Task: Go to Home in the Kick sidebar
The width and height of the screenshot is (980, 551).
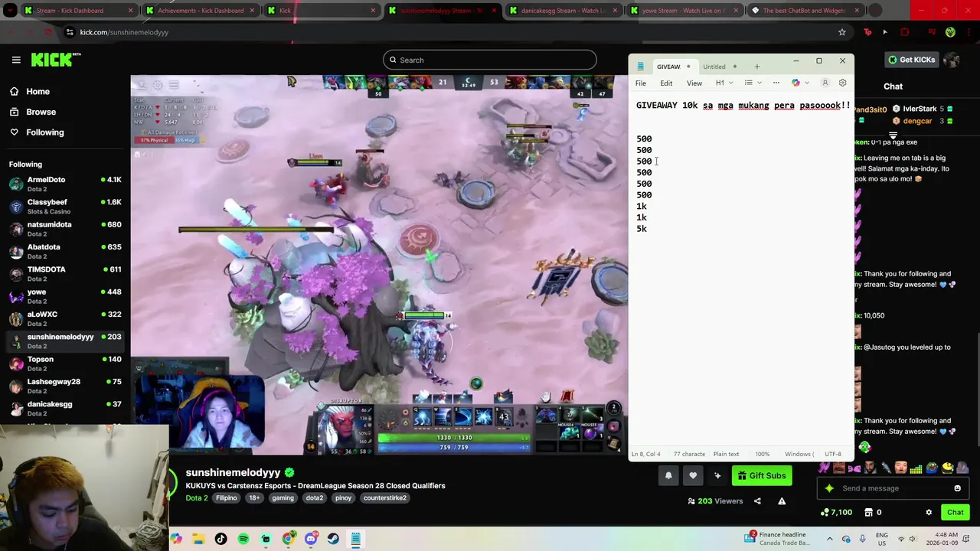Action: point(38,91)
